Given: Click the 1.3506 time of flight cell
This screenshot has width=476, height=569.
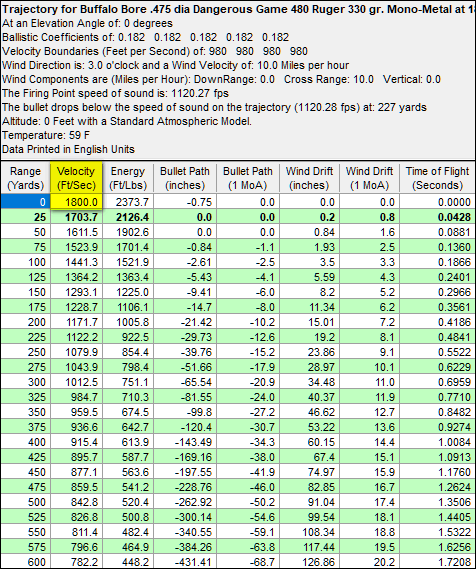Looking at the screenshot, I should [x=437, y=502].
